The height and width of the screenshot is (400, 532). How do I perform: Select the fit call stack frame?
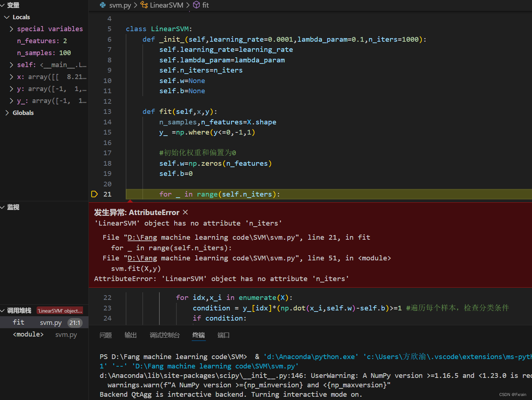tap(44, 322)
